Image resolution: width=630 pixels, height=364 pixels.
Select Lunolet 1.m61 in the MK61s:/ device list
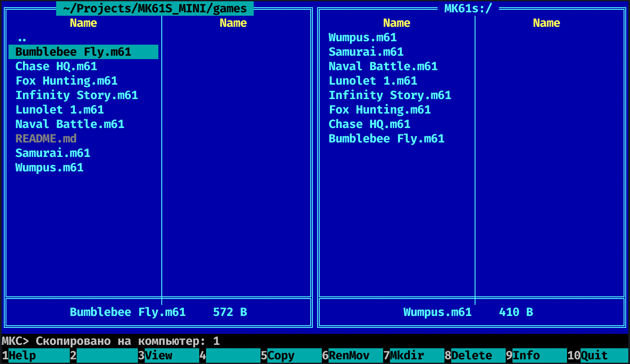pyautogui.click(x=397, y=81)
